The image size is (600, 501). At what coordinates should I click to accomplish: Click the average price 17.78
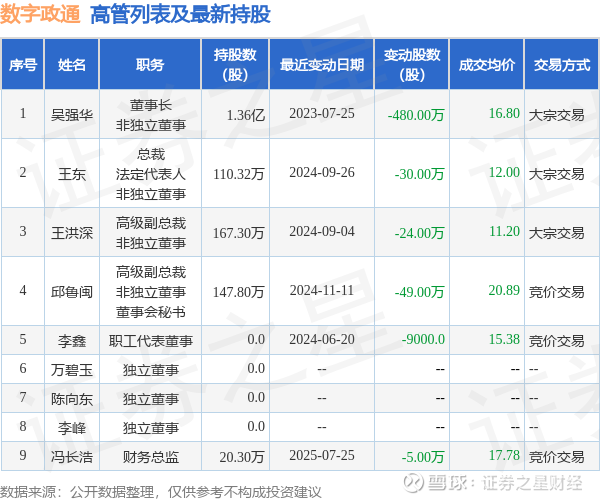click(x=504, y=455)
